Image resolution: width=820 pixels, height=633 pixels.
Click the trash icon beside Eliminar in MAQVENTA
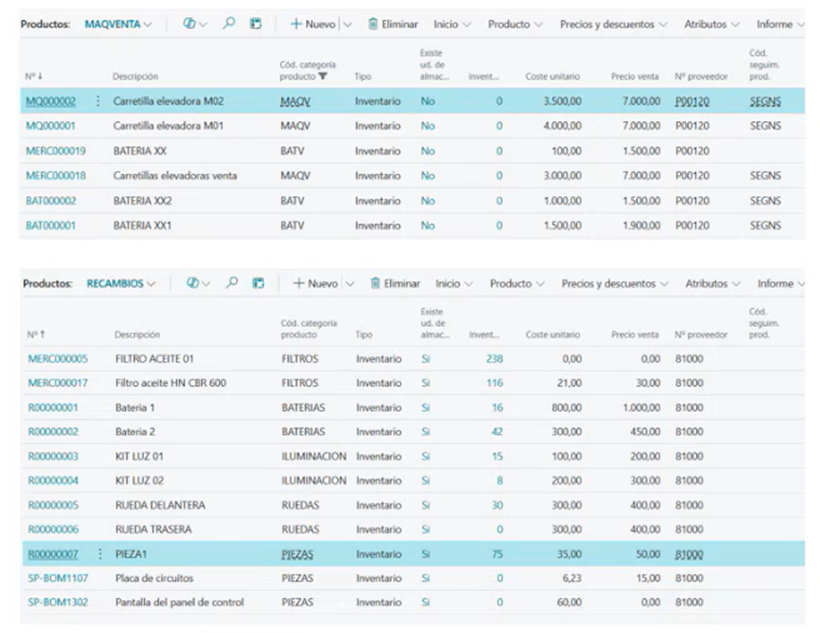(373, 23)
